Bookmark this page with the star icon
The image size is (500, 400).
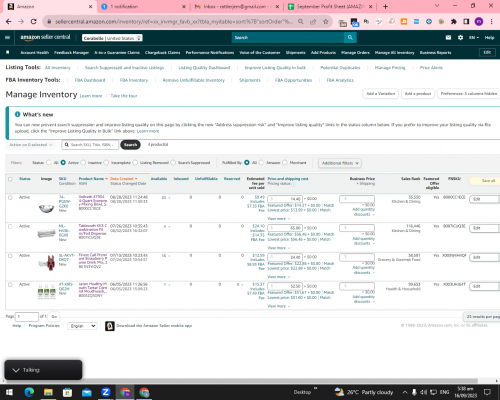[326, 22]
